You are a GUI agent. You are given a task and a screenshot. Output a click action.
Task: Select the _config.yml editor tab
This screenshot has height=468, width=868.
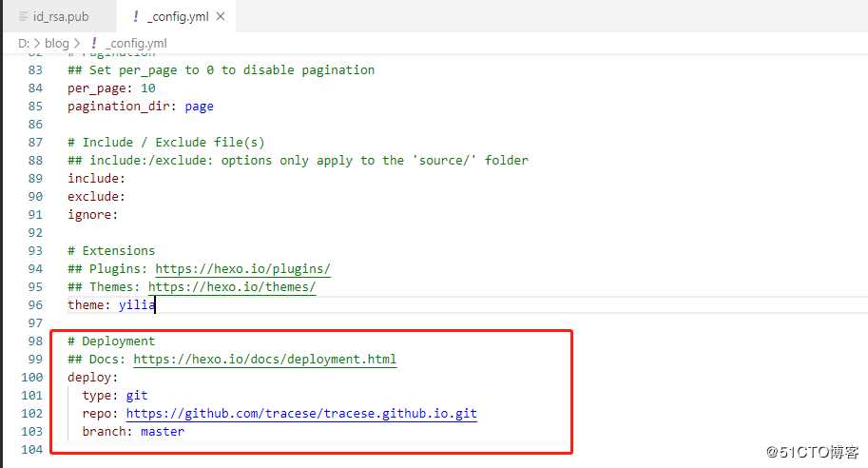(177, 16)
